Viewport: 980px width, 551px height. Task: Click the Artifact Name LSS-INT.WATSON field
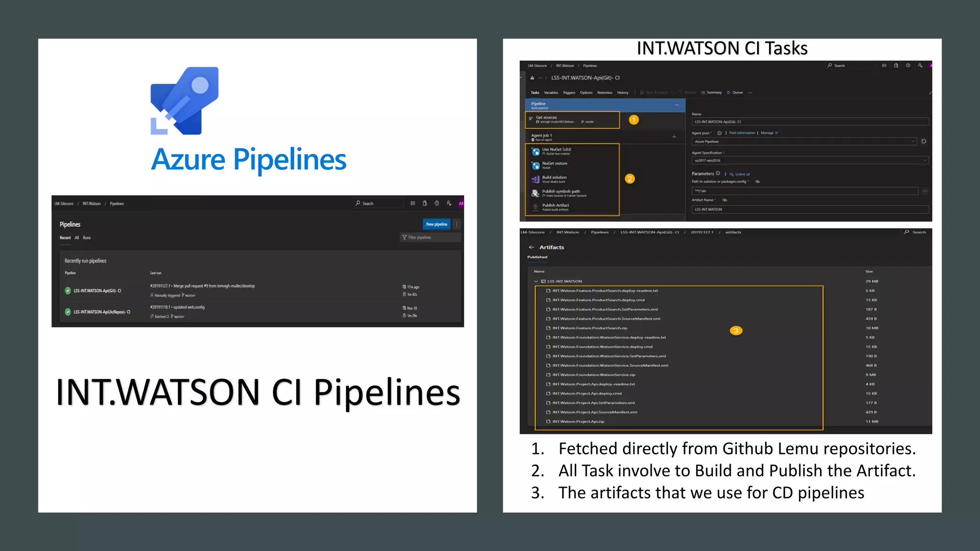coord(810,209)
